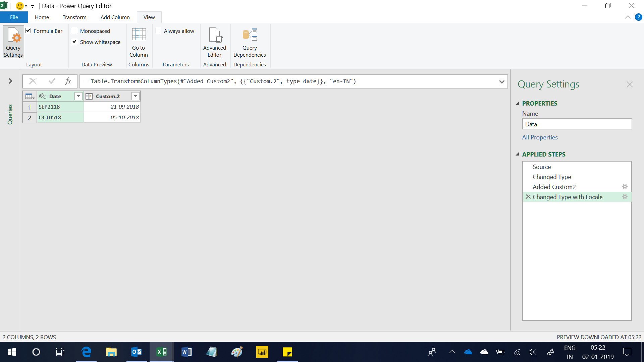The image size is (644, 362).
Task: Open the File menu
Action: 14,17
